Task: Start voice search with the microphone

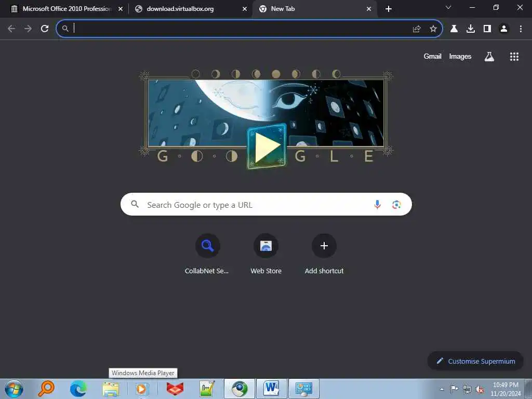Action: (377, 205)
